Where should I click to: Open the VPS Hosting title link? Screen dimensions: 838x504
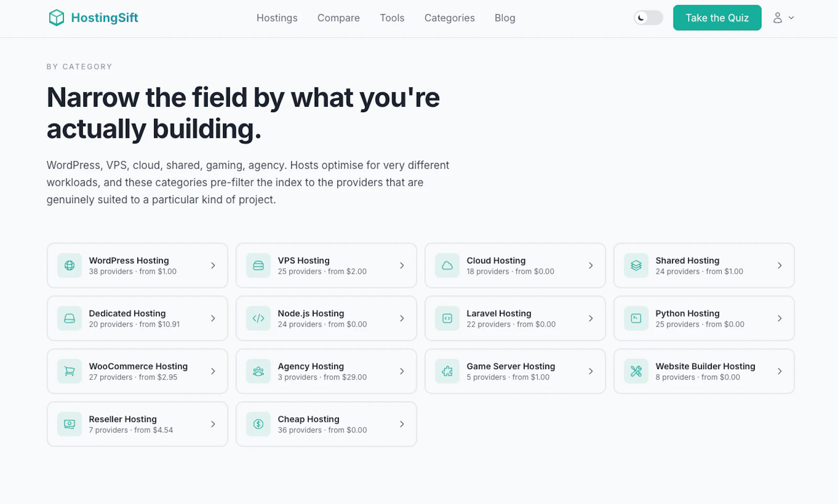tap(304, 260)
